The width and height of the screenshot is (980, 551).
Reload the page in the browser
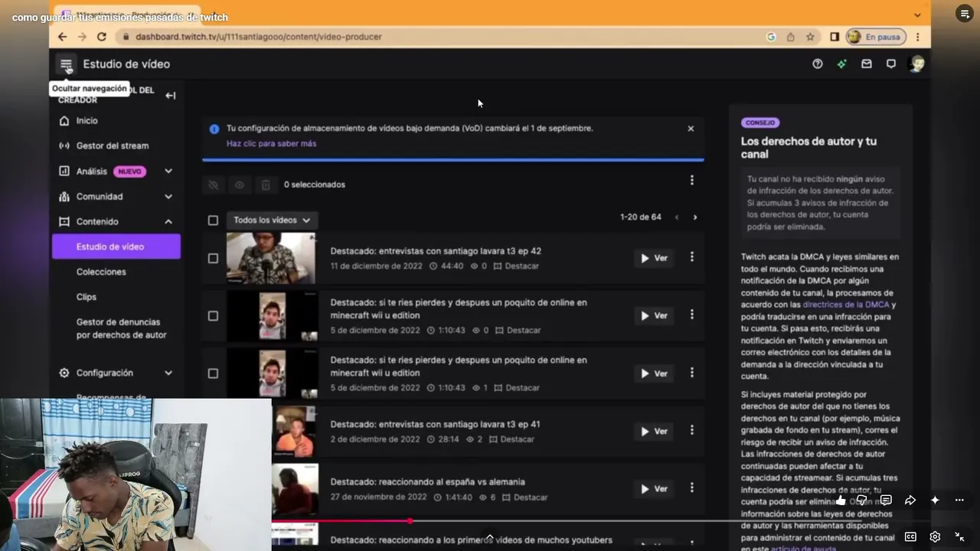pos(102,37)
